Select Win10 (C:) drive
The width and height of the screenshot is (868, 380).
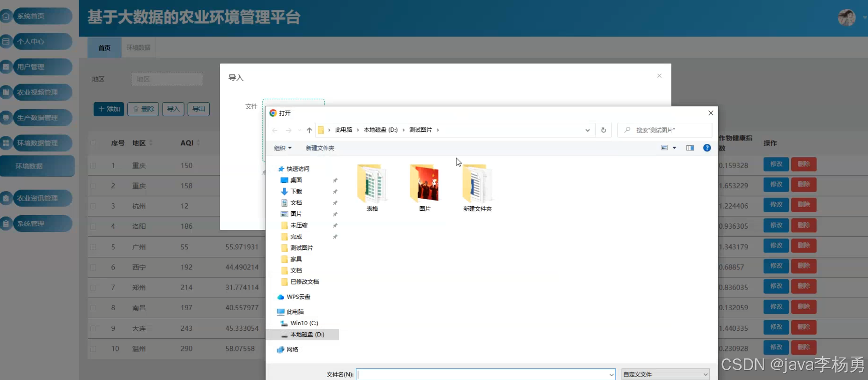click(304, 323)
